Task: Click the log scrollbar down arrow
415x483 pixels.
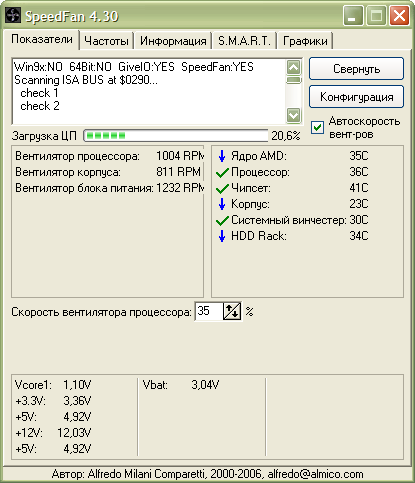Action: tap(294, 115)
